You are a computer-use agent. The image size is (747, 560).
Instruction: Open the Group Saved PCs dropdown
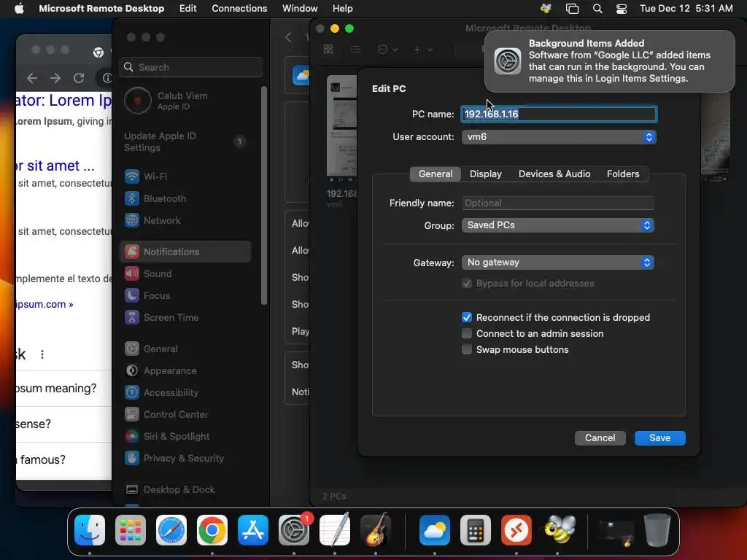coord(557,225)
